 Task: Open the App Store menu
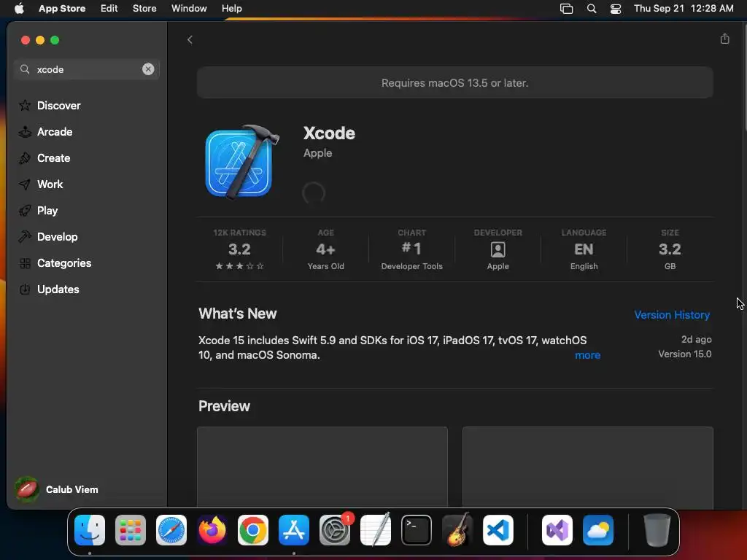point(62,8)
